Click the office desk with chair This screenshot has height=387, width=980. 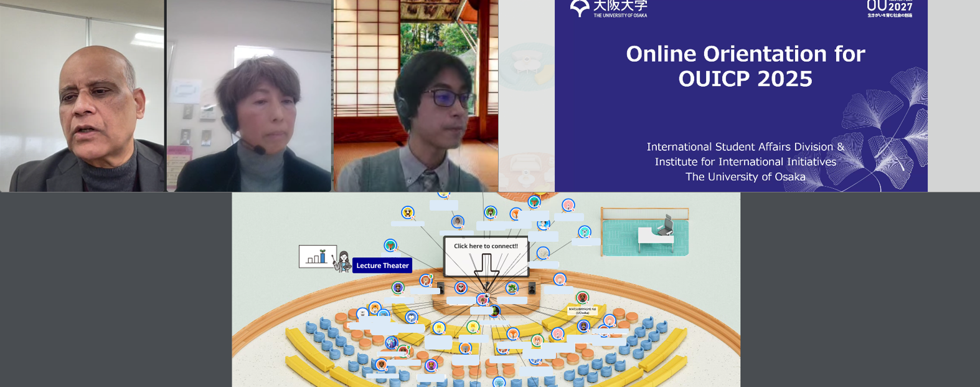[x=657, y=232]
